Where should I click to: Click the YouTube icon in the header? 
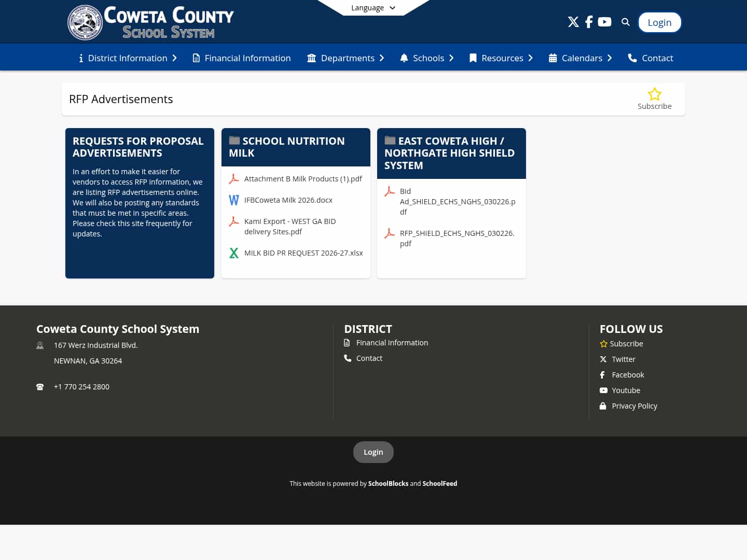604,22
